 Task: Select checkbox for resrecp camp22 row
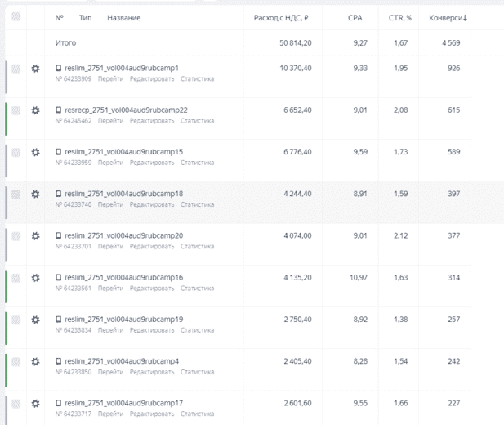pyautogui.click(x=16, y=110)
